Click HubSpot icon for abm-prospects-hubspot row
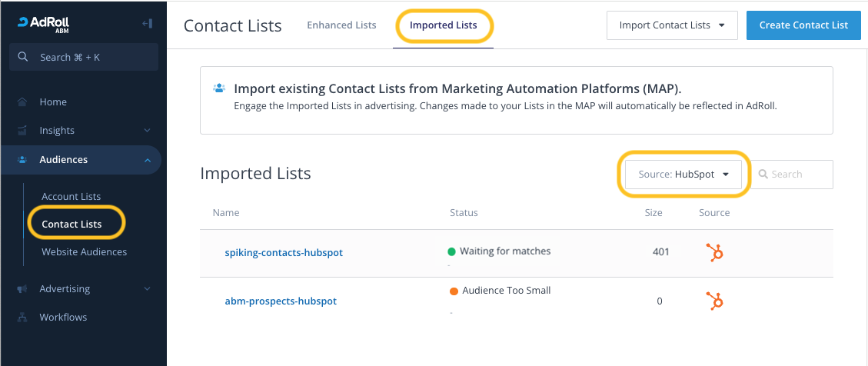868x366 pixels. 715,301
